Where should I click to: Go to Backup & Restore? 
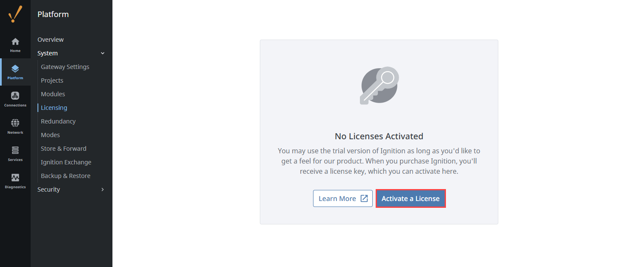pyautogui.click(x=66, y=175)
